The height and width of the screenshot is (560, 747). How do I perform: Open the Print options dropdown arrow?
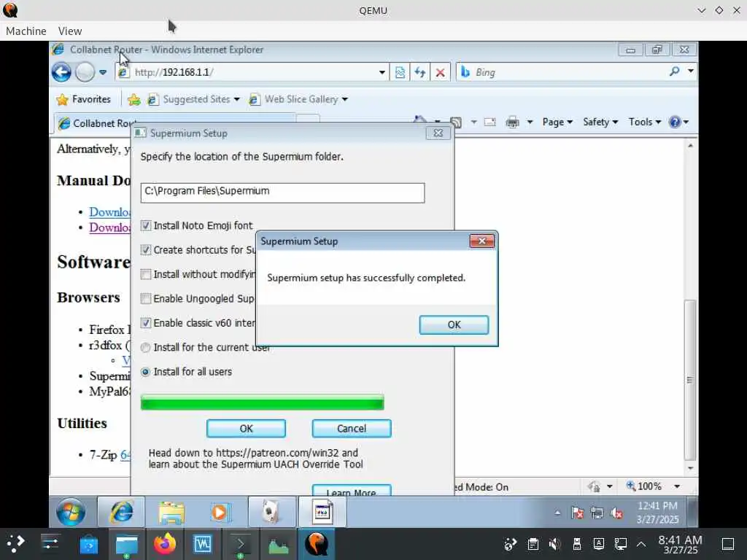click(x=530, y=122)
